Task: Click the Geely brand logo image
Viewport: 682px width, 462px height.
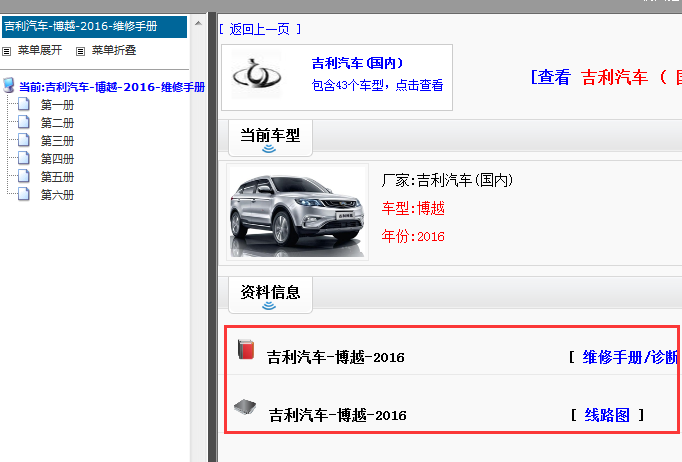Action: (x=257, y=74)
